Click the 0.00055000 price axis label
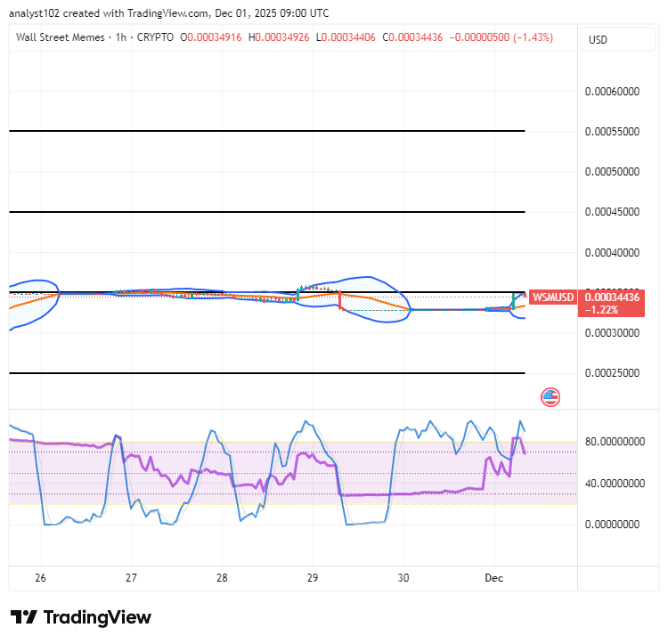This screenshot has height=644, width=668. coord(612,131)
